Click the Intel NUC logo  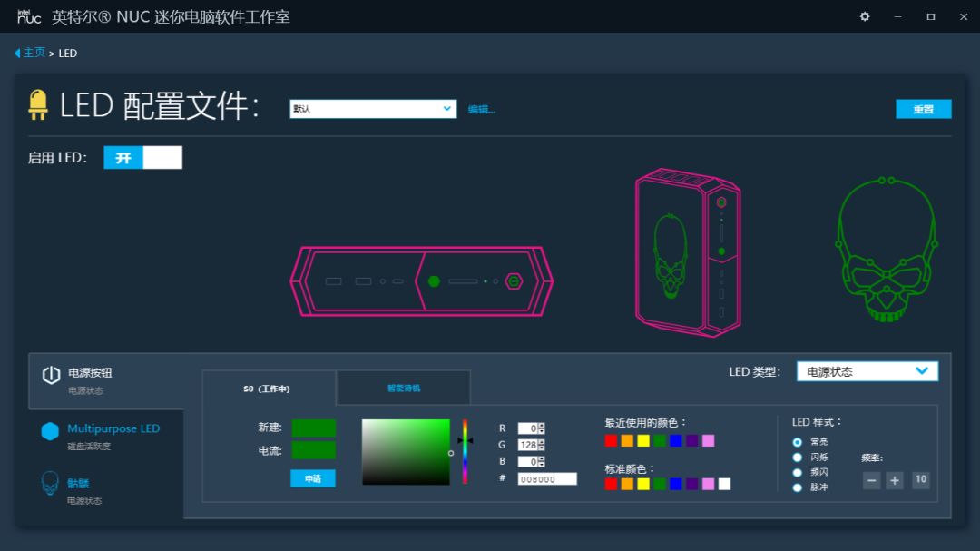(x=29, y=17)
